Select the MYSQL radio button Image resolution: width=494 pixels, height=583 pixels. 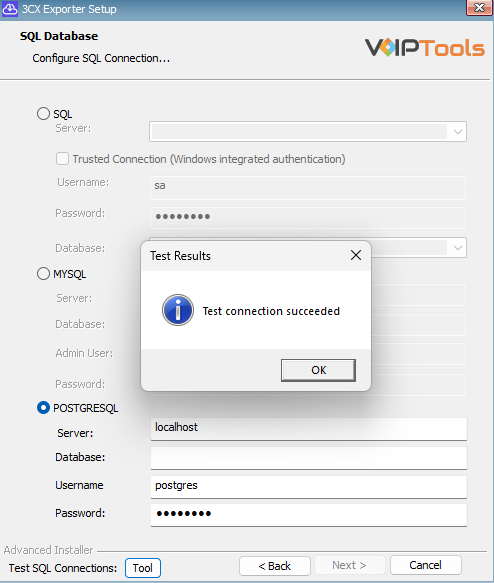pos(43,274)
